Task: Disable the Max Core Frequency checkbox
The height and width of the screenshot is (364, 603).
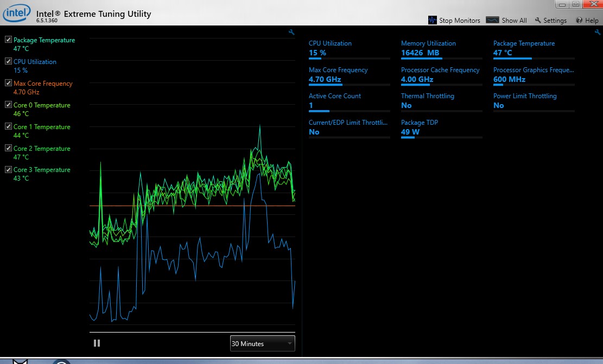Action: [8, 83]
